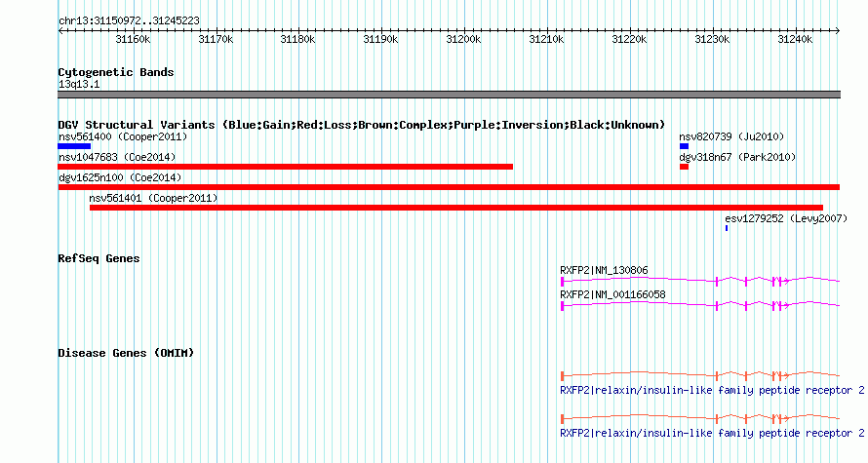The height and width of the screenshot is (463, 868).
Task: Select the nsv1047683 (Coe2014) label
Action: point(117,157)
